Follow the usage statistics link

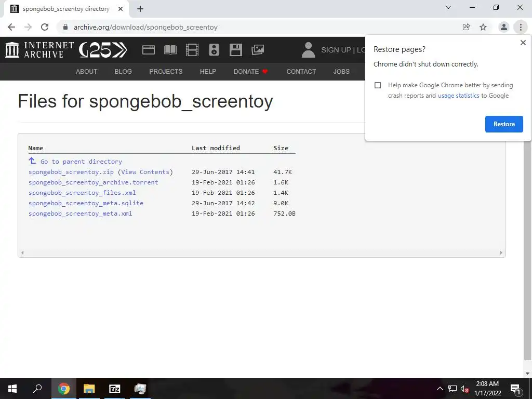pos(459,96)
